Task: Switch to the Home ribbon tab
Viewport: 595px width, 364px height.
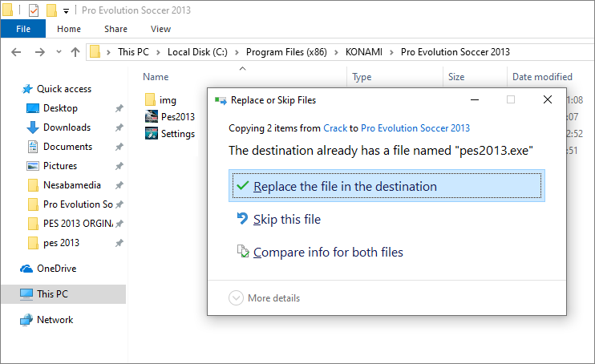Action: tap(69, 29)
